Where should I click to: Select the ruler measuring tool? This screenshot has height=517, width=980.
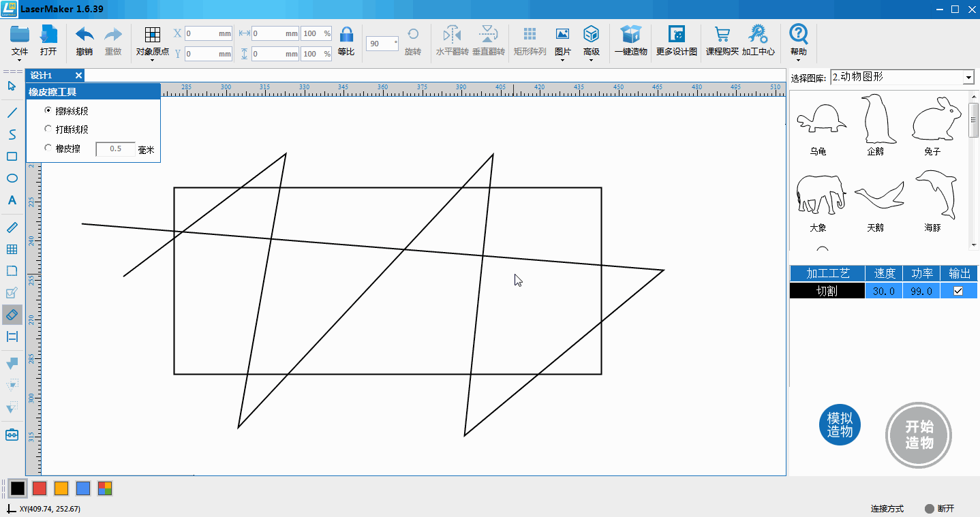(12, 227)
